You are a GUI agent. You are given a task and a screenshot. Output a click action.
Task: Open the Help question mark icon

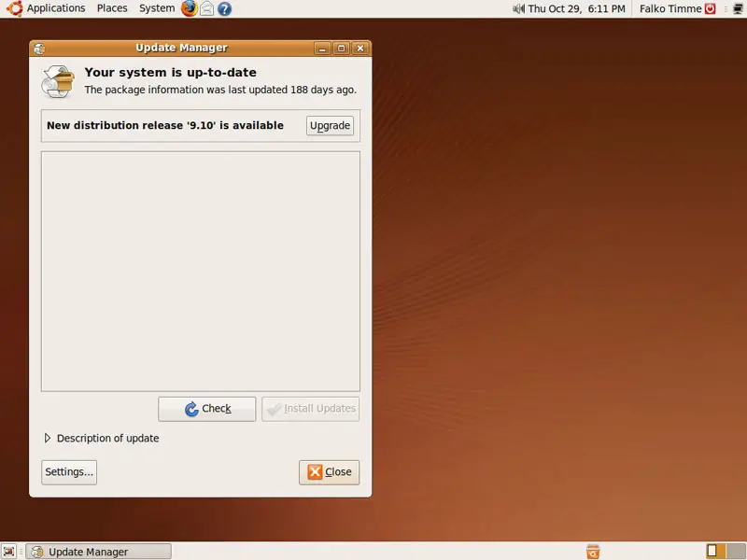[x=224, y=8]
